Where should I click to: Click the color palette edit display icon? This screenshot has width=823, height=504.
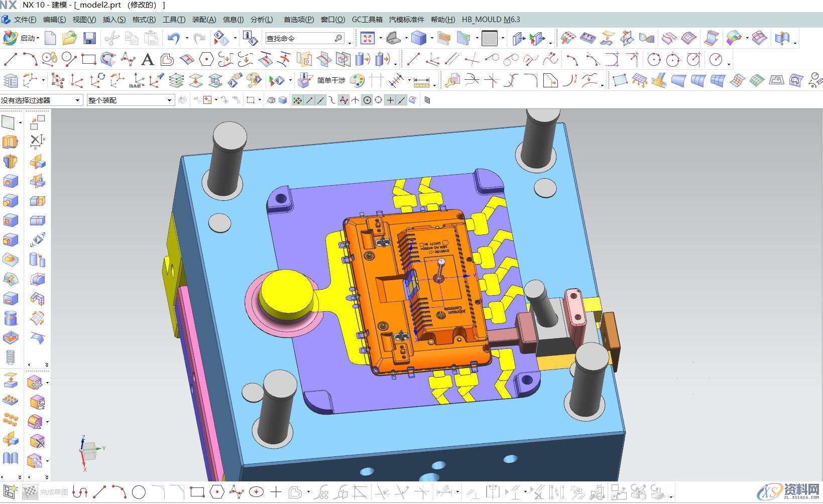point(357,80)
